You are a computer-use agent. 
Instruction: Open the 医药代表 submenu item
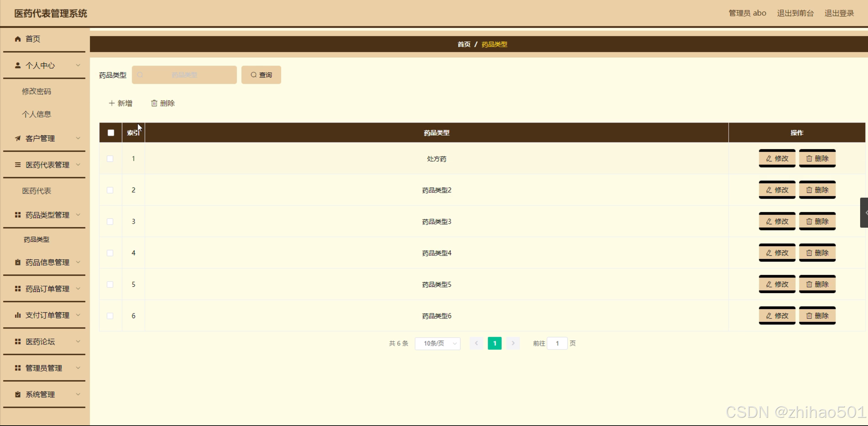point(37,191)
